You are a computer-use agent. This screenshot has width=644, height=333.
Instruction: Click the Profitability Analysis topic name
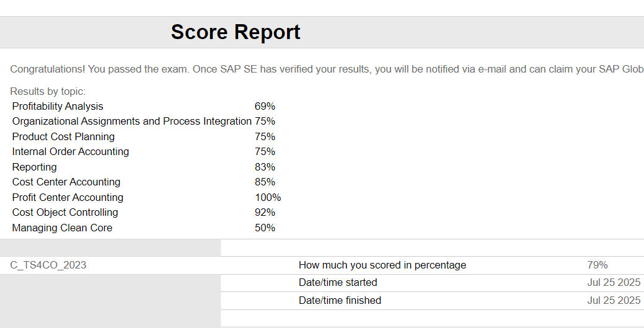[58, 106]
